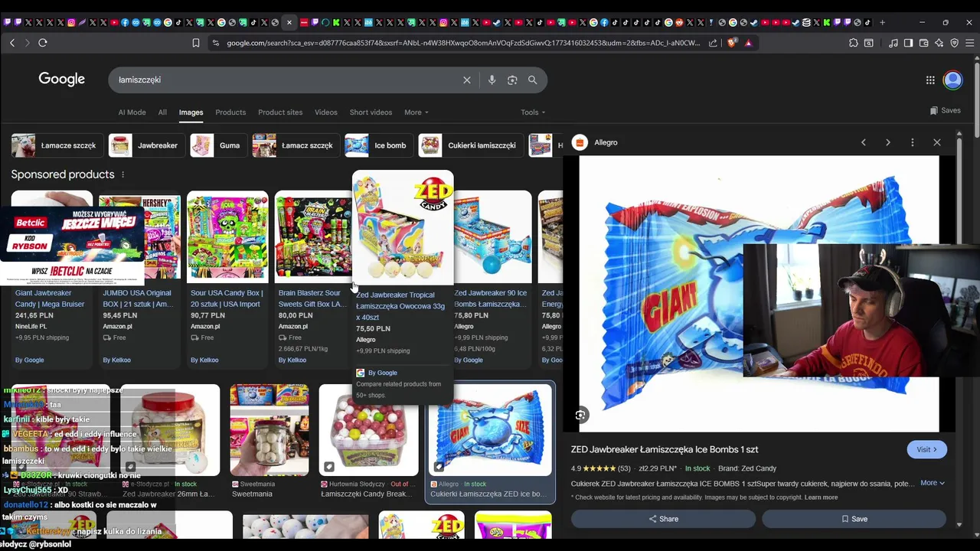Expand description with More chevron
This screenshot has height=551, width=980.
pos(933,483)
